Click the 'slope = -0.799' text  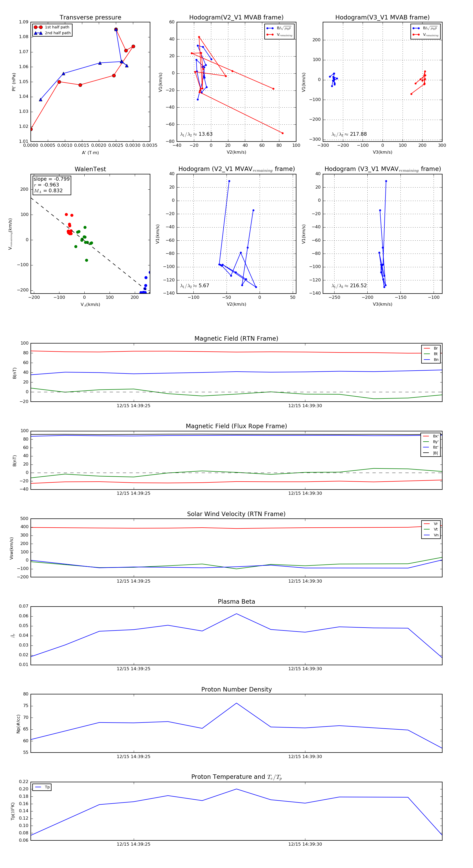(x=52, y=179)
